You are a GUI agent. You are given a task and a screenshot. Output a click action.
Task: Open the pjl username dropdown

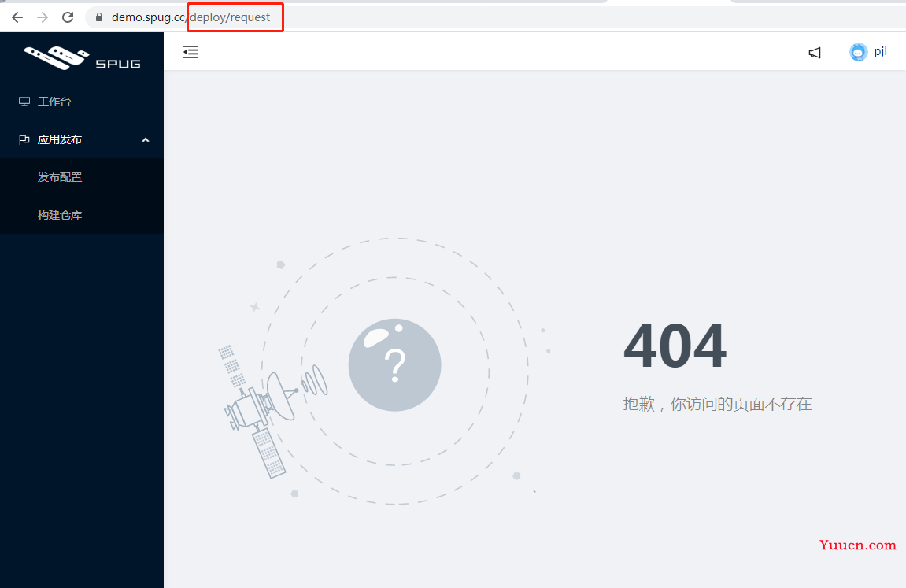coord(880,51)
